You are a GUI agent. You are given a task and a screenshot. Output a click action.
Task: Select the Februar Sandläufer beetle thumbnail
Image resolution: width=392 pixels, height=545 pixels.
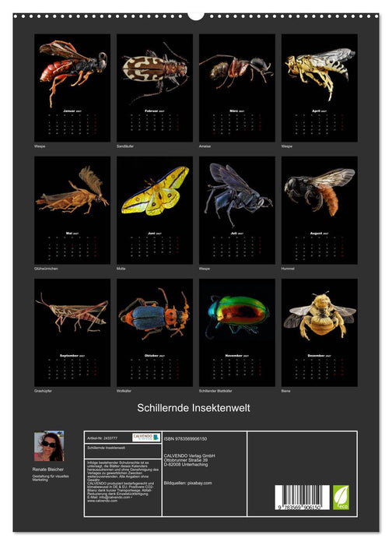coord(155,87)
